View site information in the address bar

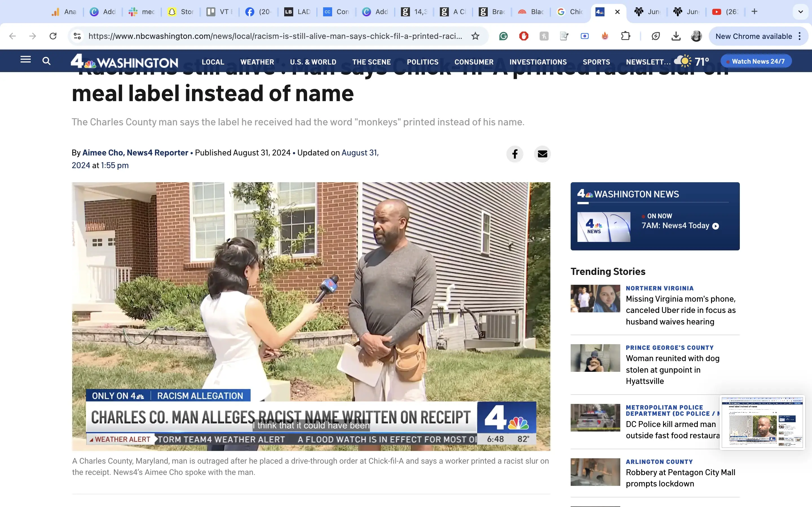78,36
